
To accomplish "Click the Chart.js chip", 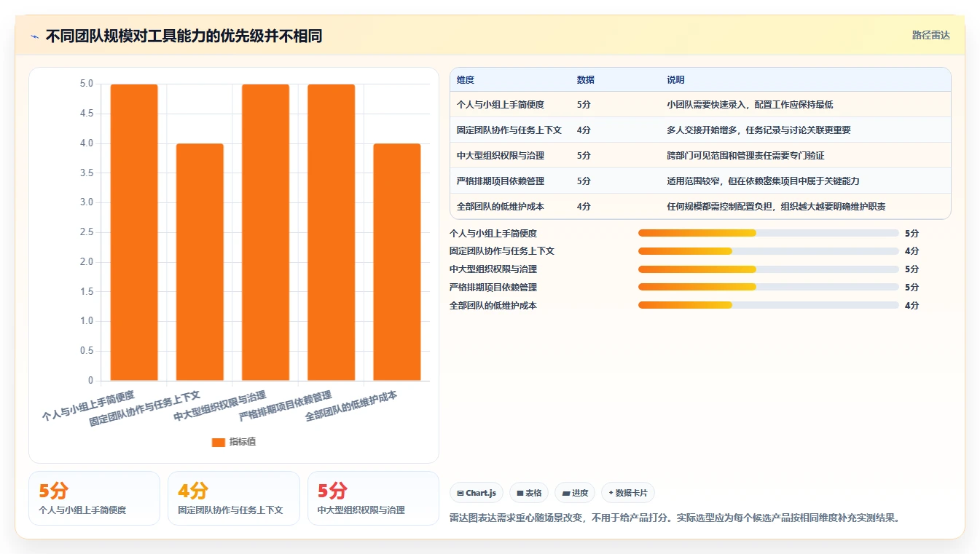I will pos(477,493).
